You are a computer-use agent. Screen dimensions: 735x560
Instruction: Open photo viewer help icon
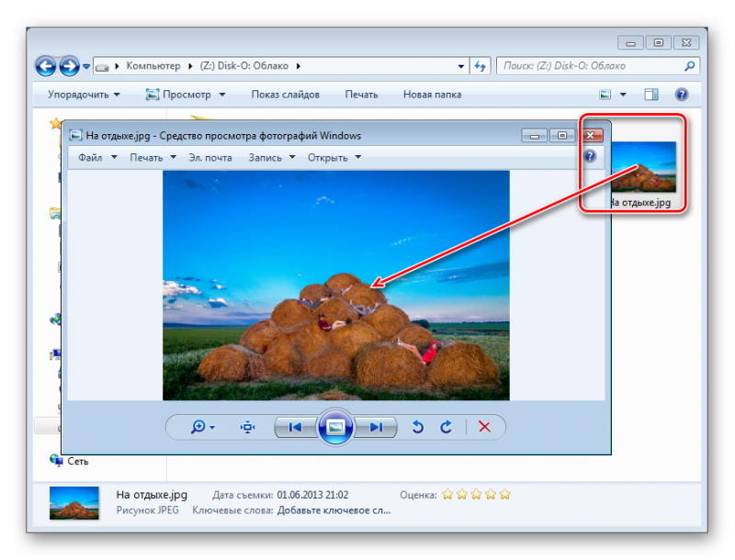[x=590, y=156]
